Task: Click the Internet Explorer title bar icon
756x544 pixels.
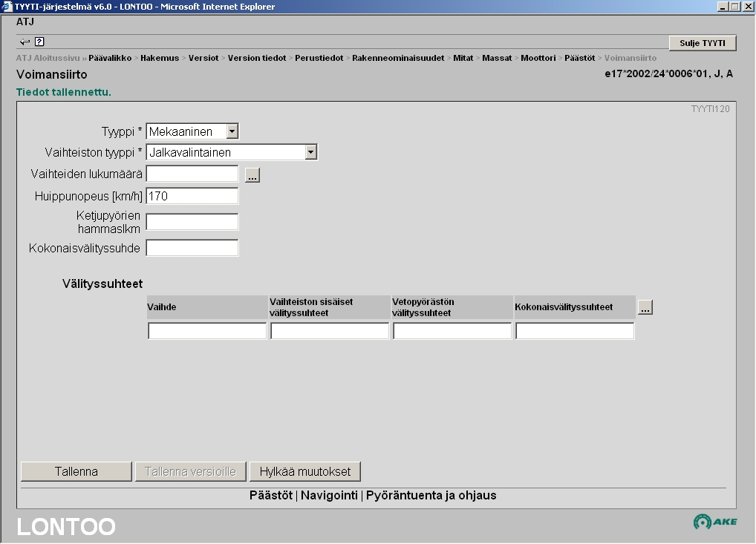Action: (6, 6)
